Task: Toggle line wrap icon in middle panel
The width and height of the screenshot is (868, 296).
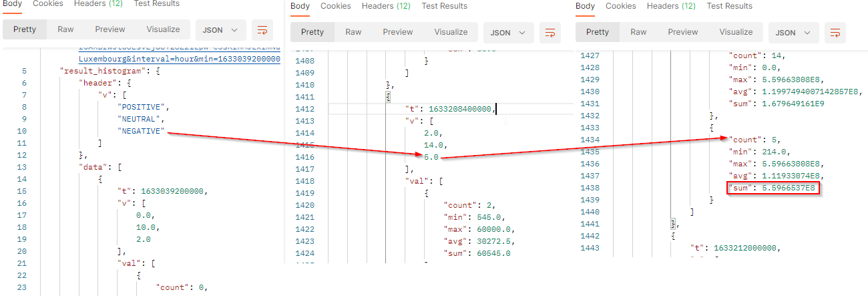Action: tap(550, 32)
